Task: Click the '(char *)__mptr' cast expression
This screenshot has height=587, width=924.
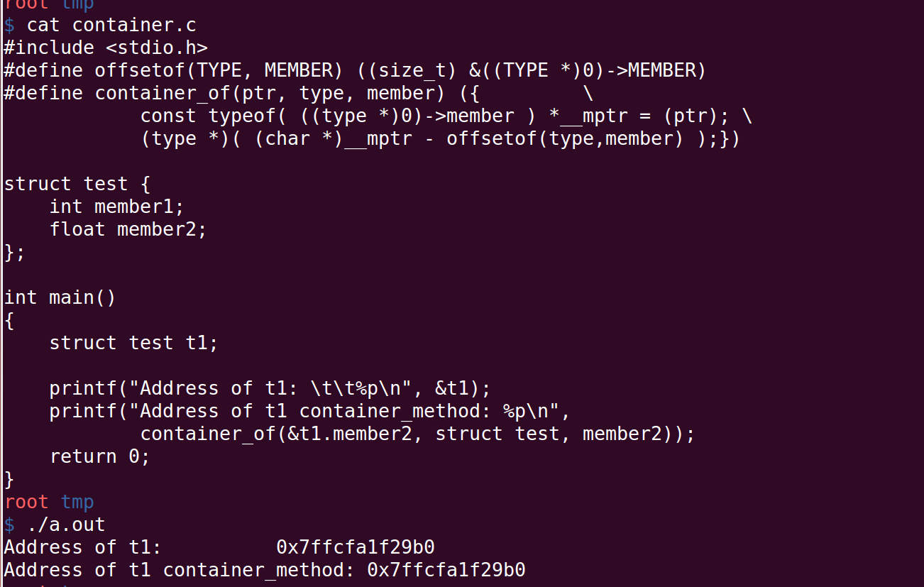Action: (x=333, y=138)
